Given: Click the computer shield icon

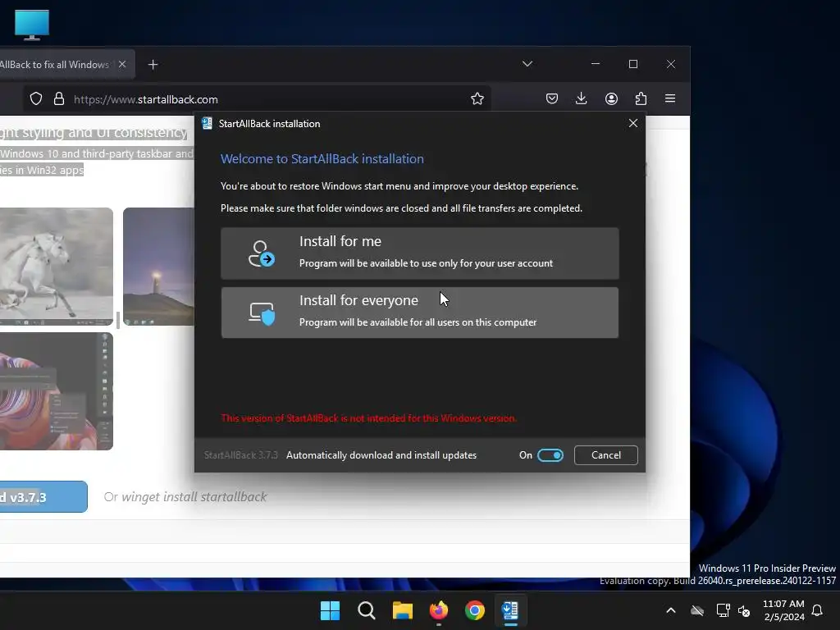Looking at the screenshot, I should pyautogui.click(x=262, y=313).
